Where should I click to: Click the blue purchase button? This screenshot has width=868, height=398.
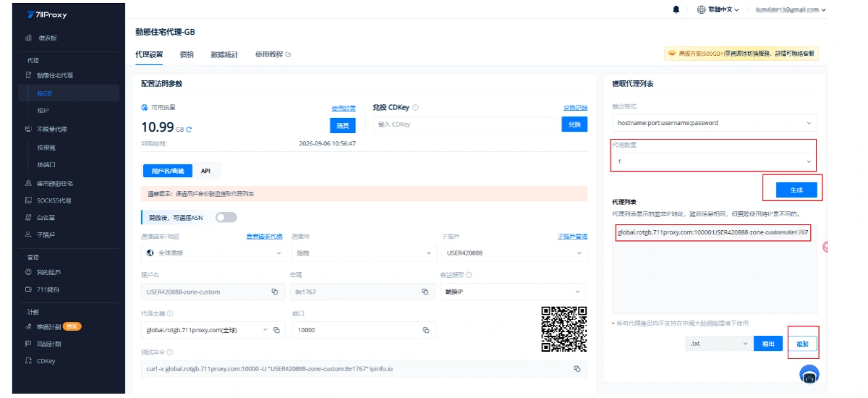pos(343,125)
